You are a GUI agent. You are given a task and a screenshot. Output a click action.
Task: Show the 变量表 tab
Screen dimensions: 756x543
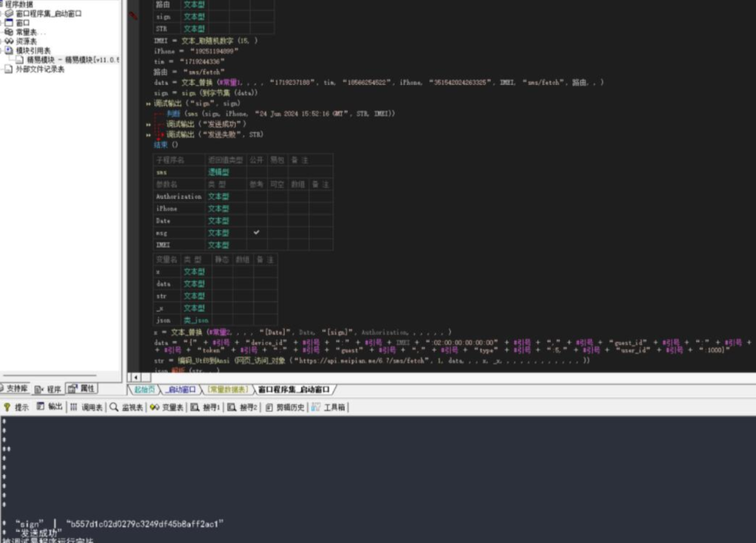167,407
